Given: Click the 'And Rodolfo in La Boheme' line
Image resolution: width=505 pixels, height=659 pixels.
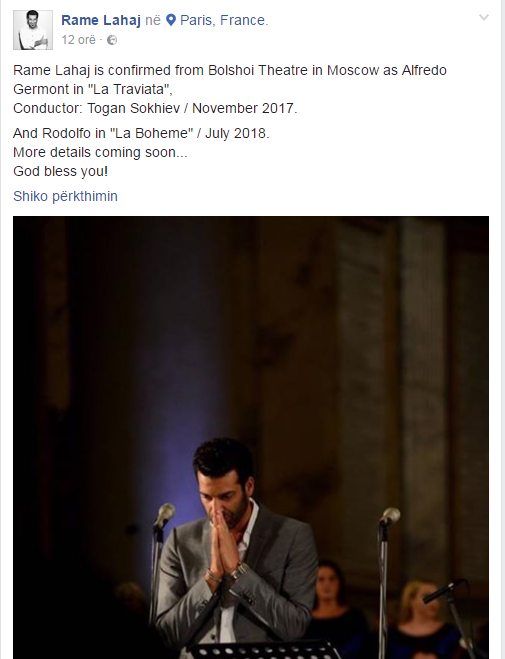Looking at the screenshot, I should pyautogui.click(x=141, y=133).
